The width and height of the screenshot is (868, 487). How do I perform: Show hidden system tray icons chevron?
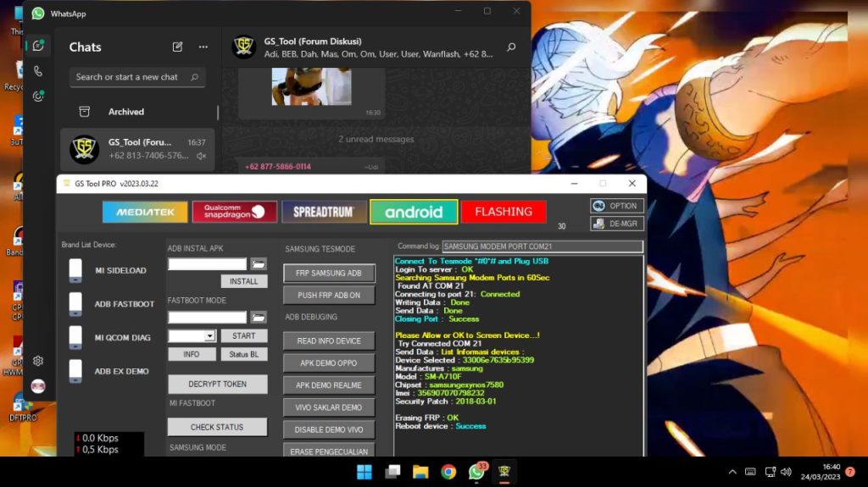point(732,472)
